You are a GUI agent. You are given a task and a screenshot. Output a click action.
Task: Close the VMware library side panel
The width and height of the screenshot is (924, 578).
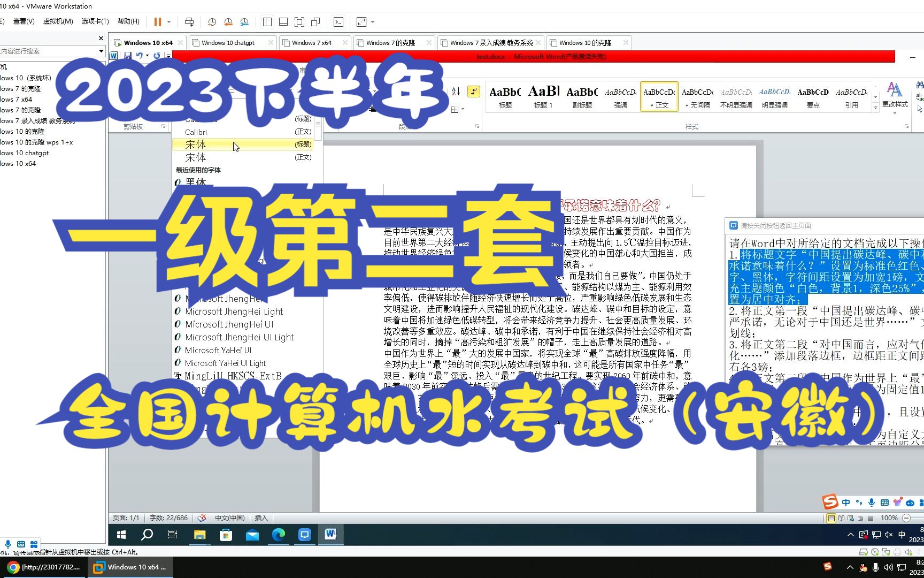point(101,39)
